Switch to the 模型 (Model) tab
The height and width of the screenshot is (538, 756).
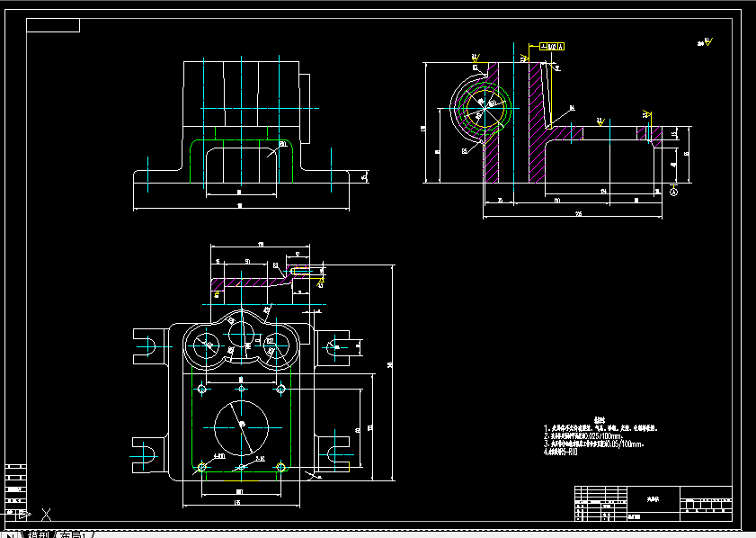tap(39, 534)
